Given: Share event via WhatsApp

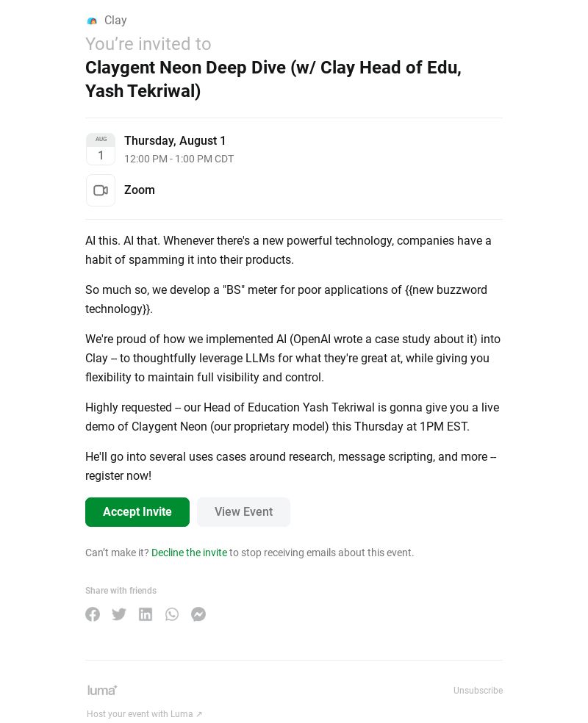Looking at the screenshot, I should coord(172,614).
